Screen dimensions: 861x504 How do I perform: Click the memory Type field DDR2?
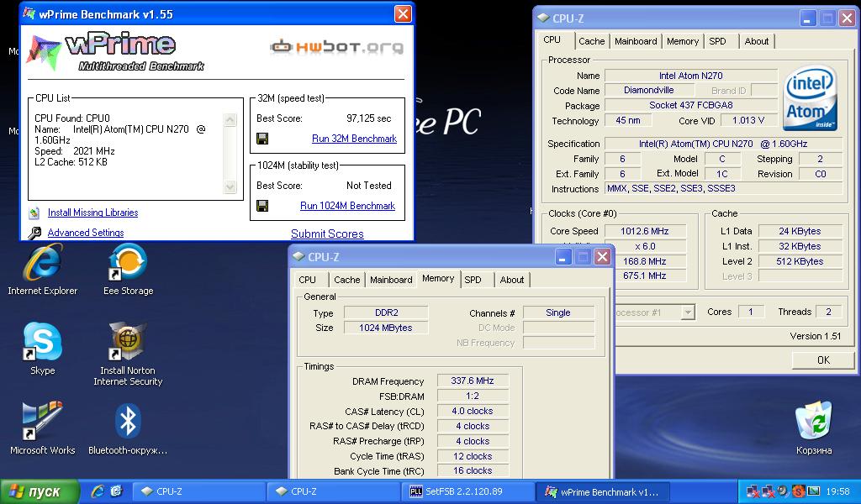[x=386, y=312]
